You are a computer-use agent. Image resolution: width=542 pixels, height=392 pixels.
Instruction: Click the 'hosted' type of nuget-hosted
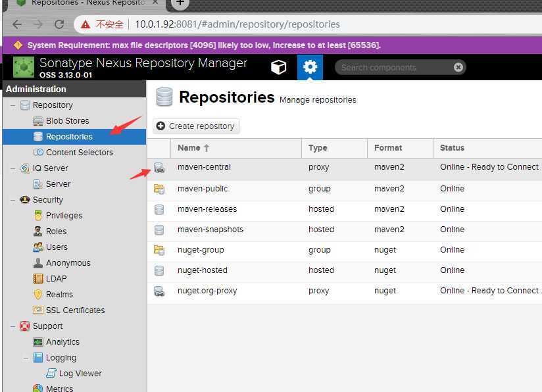pyautogui.click(x=321, y=270)
